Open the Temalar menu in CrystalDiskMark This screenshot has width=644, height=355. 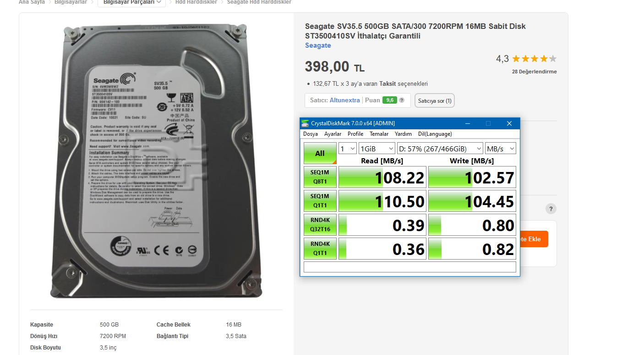(x=379, y=134)
